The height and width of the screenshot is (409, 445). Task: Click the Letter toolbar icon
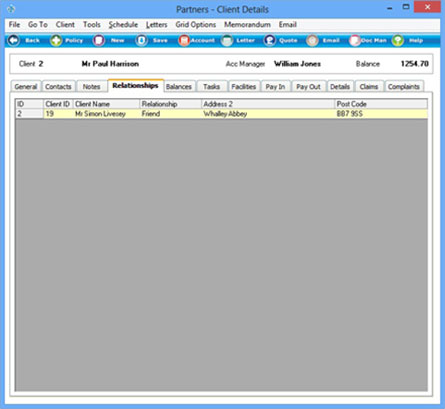coord(227,41)
